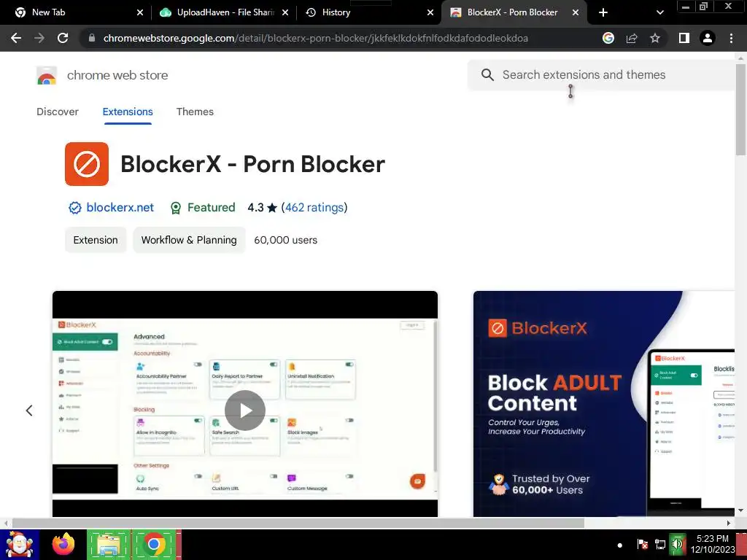Close the History tab
Image resolution: width=747 pixels, height=560 pixels.
[x=430, y=12]
